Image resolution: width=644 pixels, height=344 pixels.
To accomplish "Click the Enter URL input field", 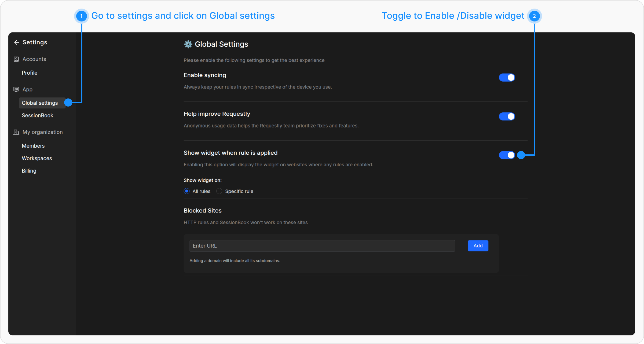I will [322, 246].
